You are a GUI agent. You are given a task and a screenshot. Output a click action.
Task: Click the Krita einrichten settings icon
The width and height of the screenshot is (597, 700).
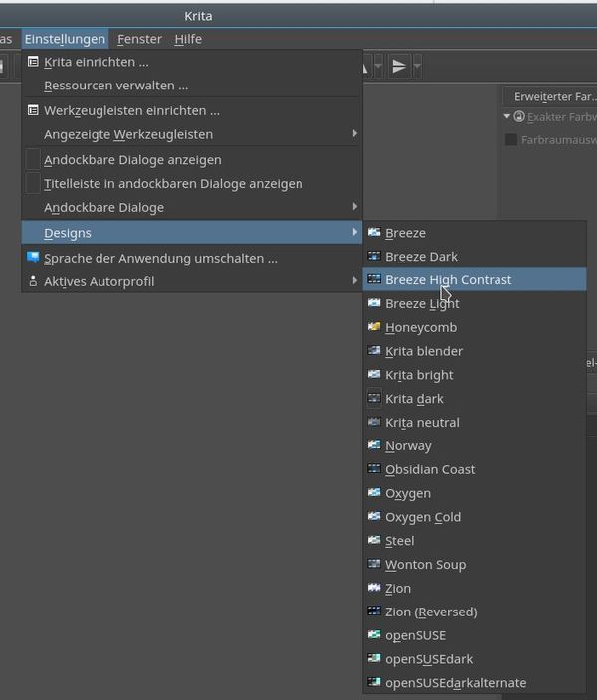point(33,62)
